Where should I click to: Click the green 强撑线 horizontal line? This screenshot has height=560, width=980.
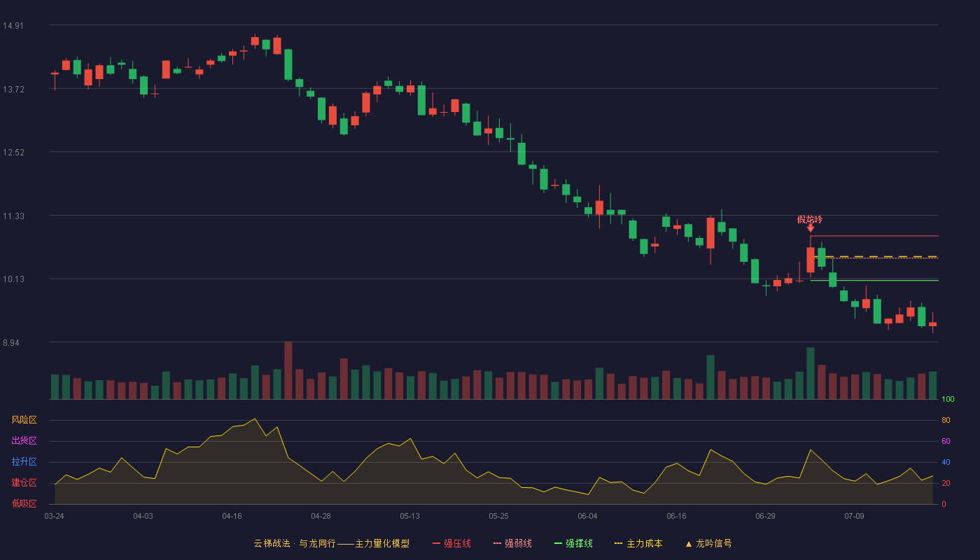(874, 281)
